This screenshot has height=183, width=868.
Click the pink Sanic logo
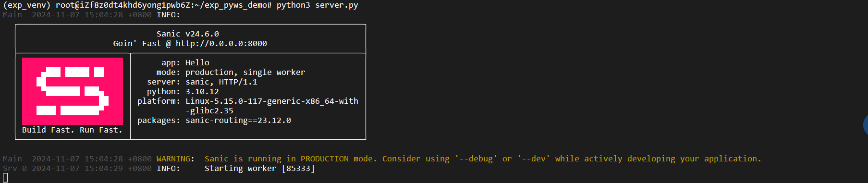tap(73, 91)
